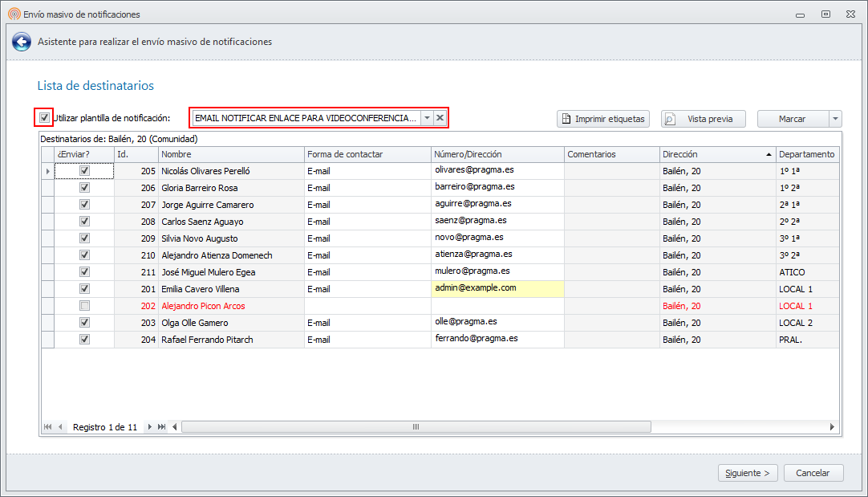Click the Cancelar button
This screenshot has width=868, height=497.
tap(813, 473)
